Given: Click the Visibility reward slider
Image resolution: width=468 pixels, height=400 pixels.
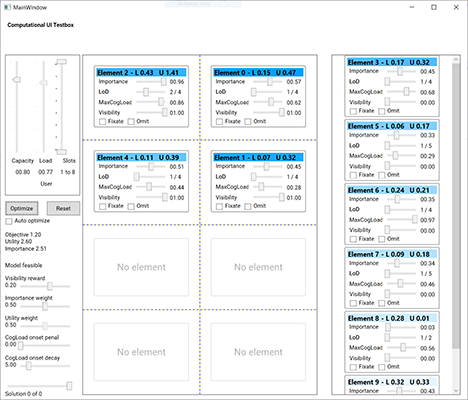Looking at the screenshot, I should [45, 286].
